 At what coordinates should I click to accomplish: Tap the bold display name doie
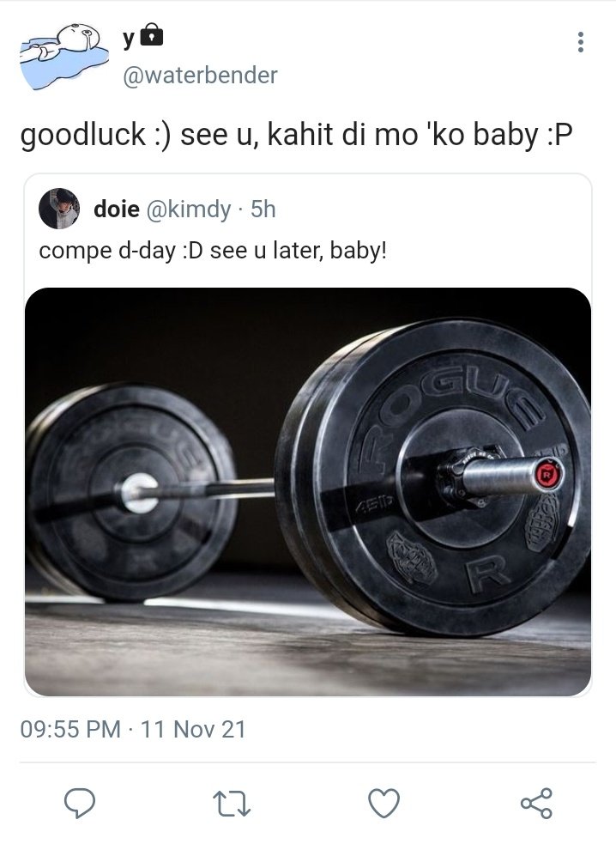(x=117, y=209)
